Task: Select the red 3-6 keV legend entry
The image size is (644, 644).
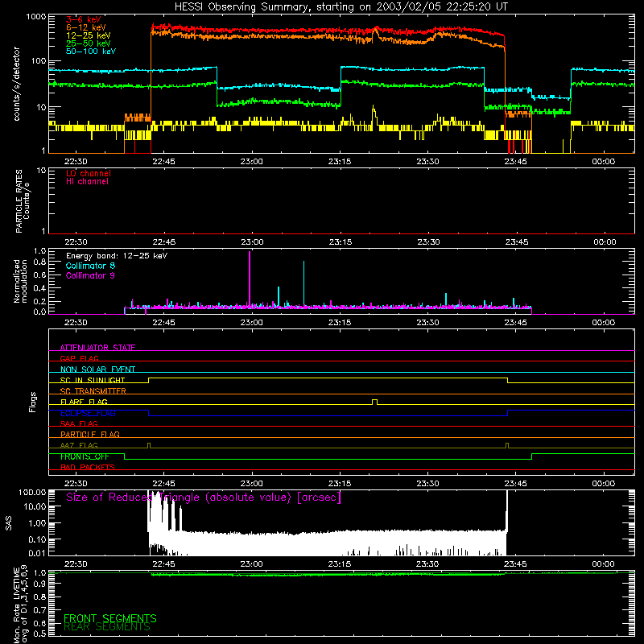Action: click(x=83, y=19)
